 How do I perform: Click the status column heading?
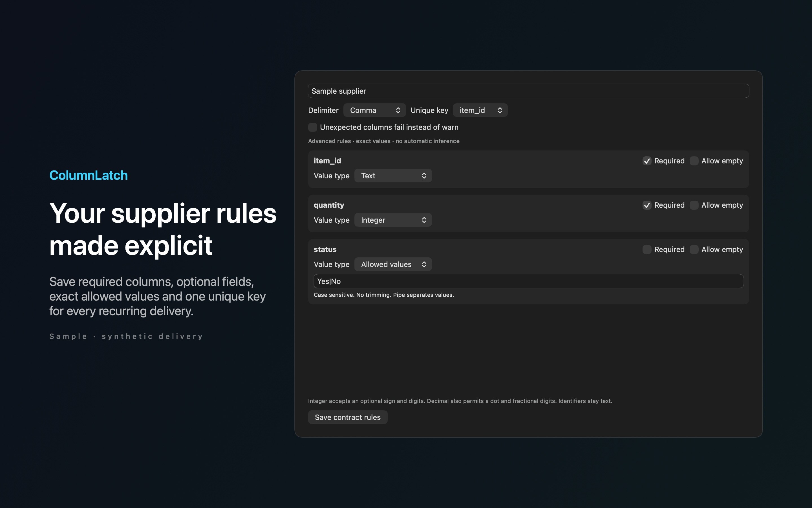click(325, 250)
